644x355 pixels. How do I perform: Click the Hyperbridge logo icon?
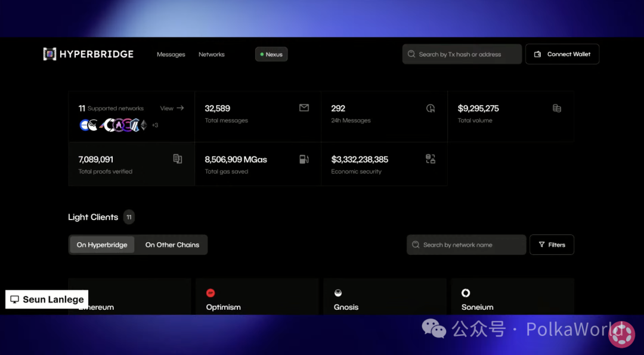[49, 54]
